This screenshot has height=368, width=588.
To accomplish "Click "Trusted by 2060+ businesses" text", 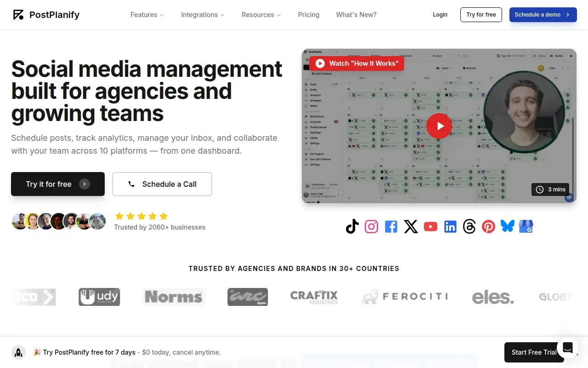I will 160,227.
